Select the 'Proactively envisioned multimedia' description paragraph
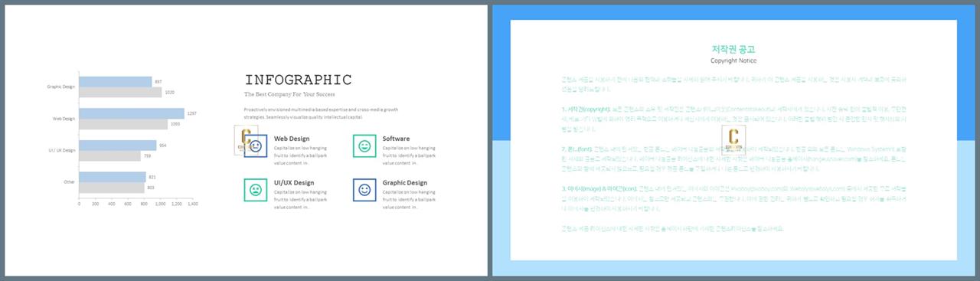980x281 pixels. [x=321, y=113]
